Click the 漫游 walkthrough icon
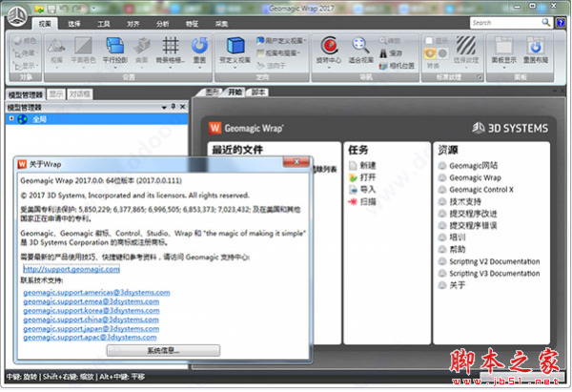 (x=383, y=53)
